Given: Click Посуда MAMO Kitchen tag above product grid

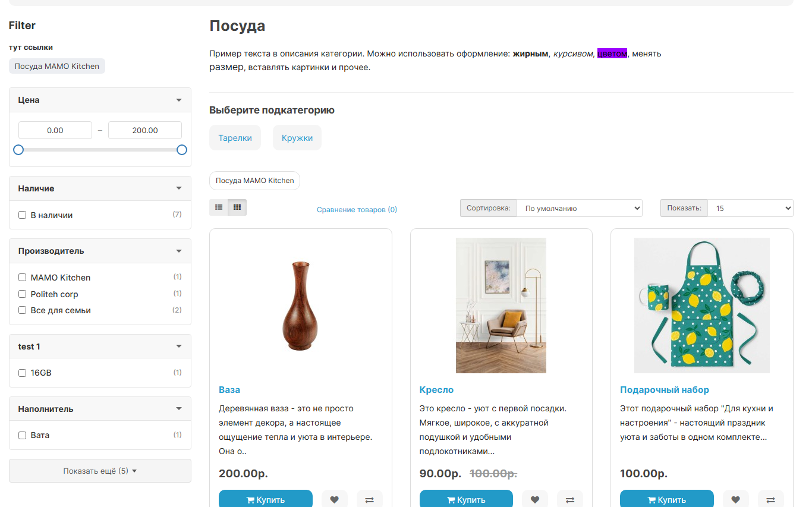Looking at the screenshot, I should click(x=254, y=181).
